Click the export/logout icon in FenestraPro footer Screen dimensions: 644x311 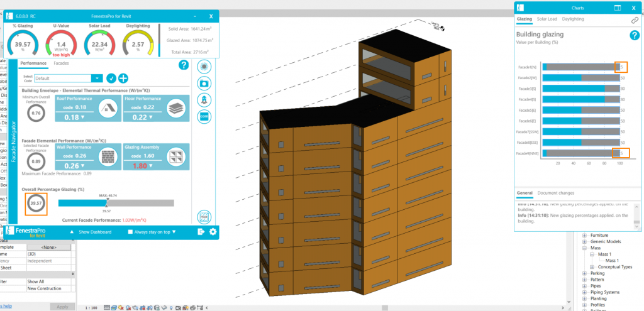(x=201, y=232)
